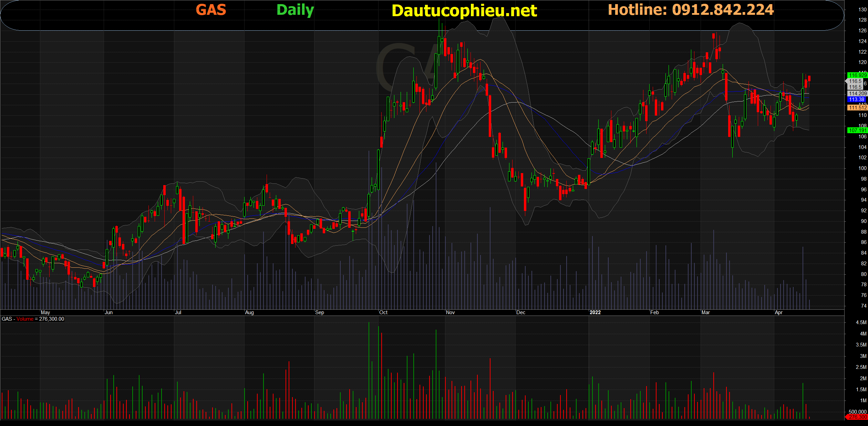Click the Oct month label on axis
This screenshot has width=868, height=426.
383,312
